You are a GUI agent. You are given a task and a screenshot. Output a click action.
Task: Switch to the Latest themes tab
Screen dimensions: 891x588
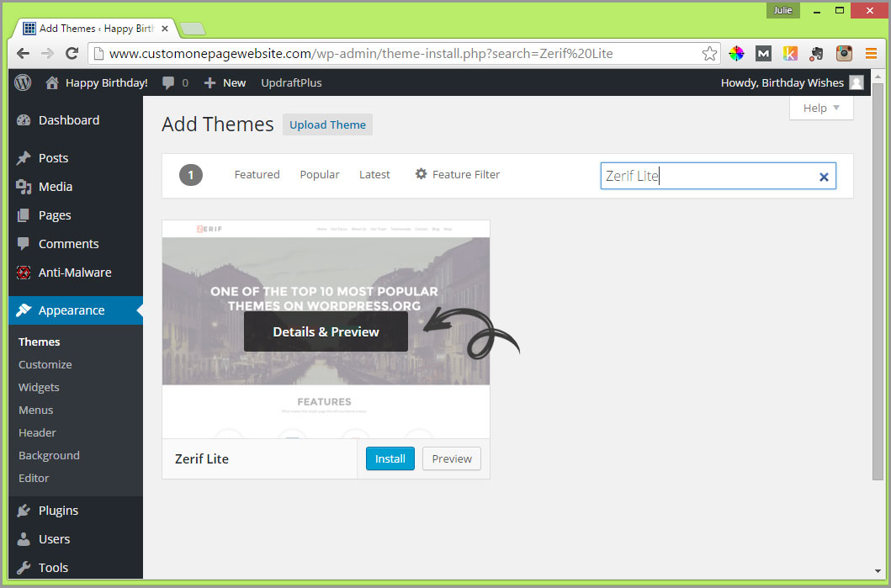tap(374, 174)
